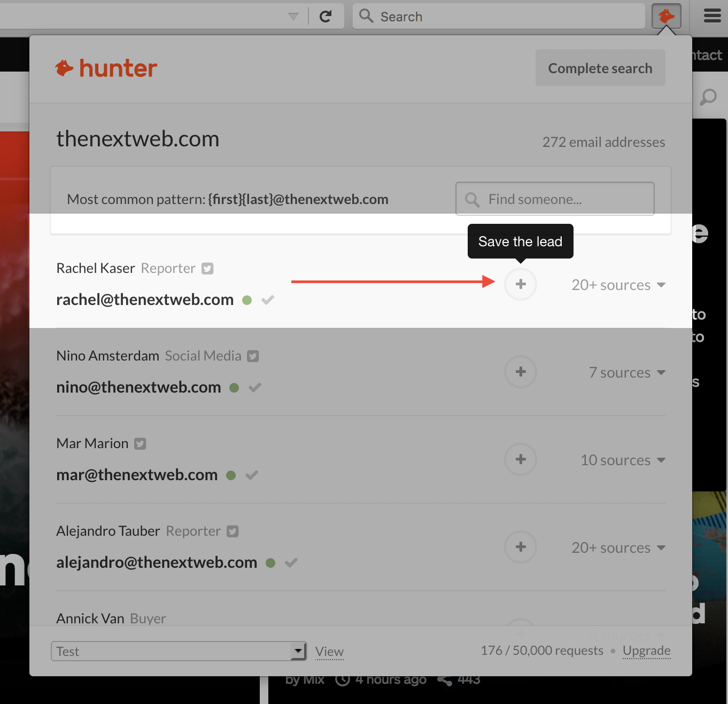The image size is (728, 704).
Task: Open browser URL history dropdown arrow
Action: [293, 17]
